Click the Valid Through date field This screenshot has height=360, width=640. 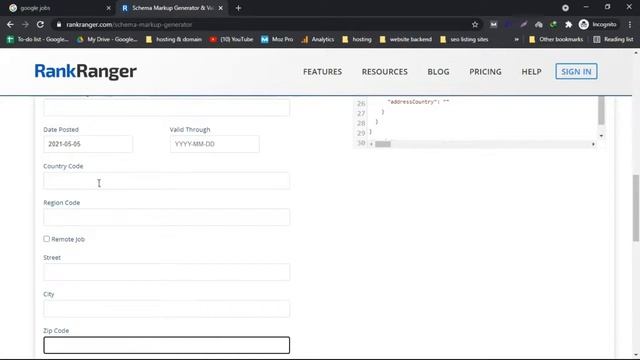point(215,144)
